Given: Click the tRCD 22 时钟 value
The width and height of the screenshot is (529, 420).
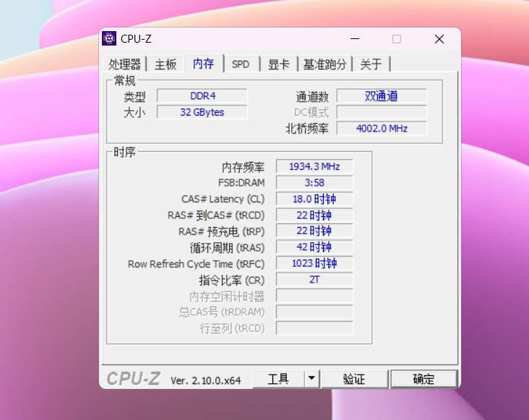Looking at the screenshot, I should pyautogui.click(x=314, y=215).
